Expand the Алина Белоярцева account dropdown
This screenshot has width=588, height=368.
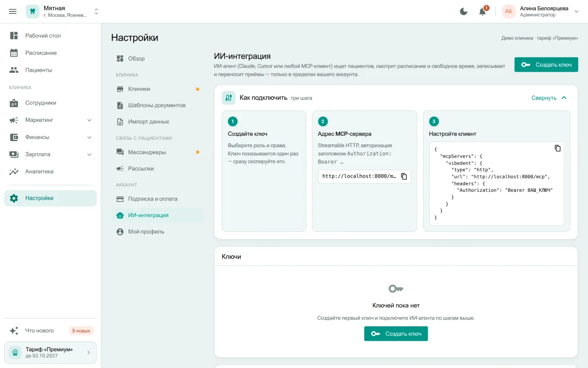[577, 11]
